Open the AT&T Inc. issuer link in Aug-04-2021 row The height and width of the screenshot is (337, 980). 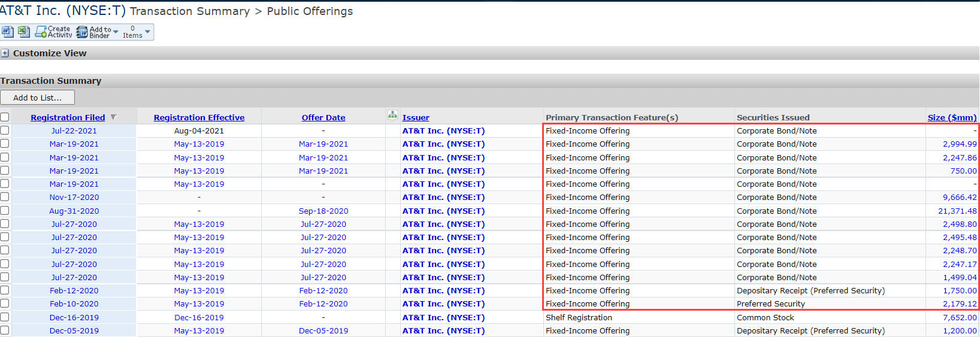click(443, 130)
